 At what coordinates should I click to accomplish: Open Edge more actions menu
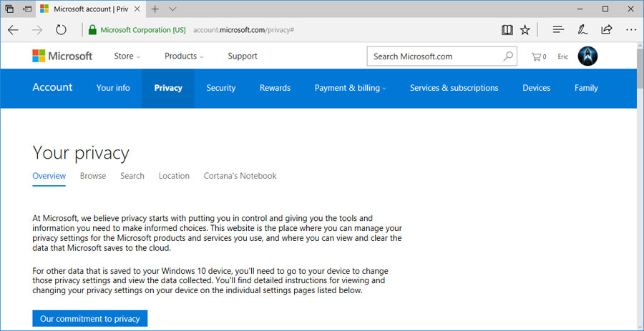pos(631,29)
